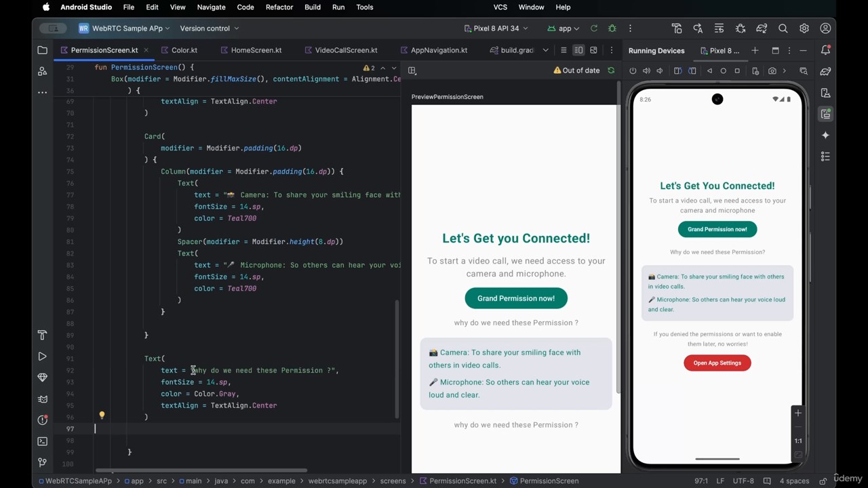This screenshot has width=868, height=488.
Task: Open Notifications bell icon
Action: [x=825, y=50]
